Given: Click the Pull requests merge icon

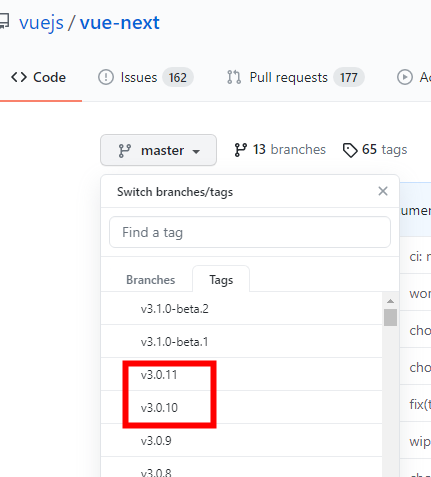Looking at the screenshot, I should coord(234,77).
